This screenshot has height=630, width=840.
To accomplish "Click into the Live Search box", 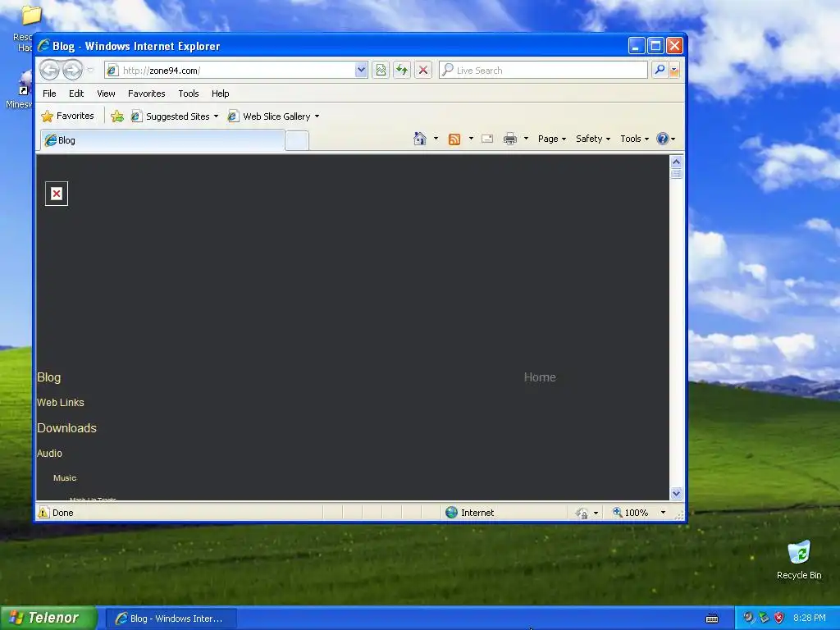I will [x=544, y=71].
